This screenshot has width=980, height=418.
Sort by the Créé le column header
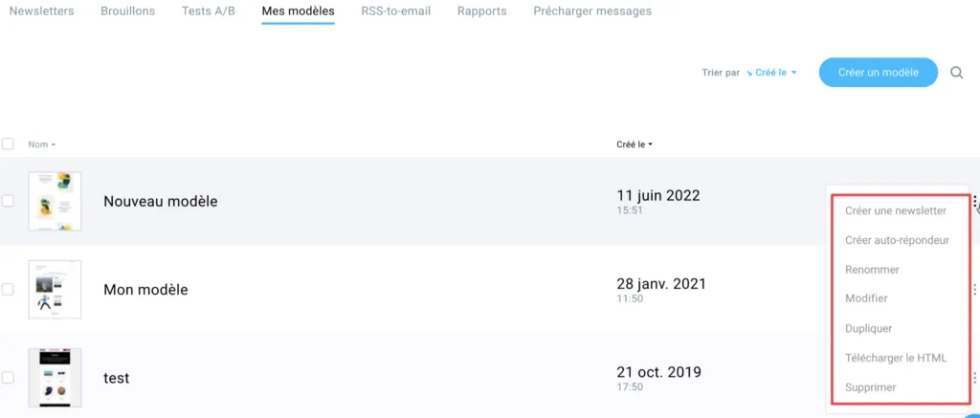pyautogui.click(x=635, y=144)
